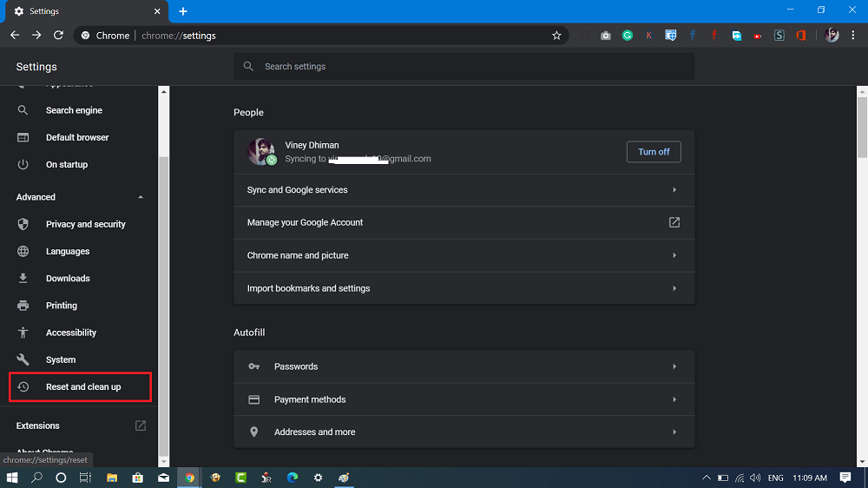This screenshot has width=868, height=488.
Task: Open the S braces extension icon
Action: point(779,36)
